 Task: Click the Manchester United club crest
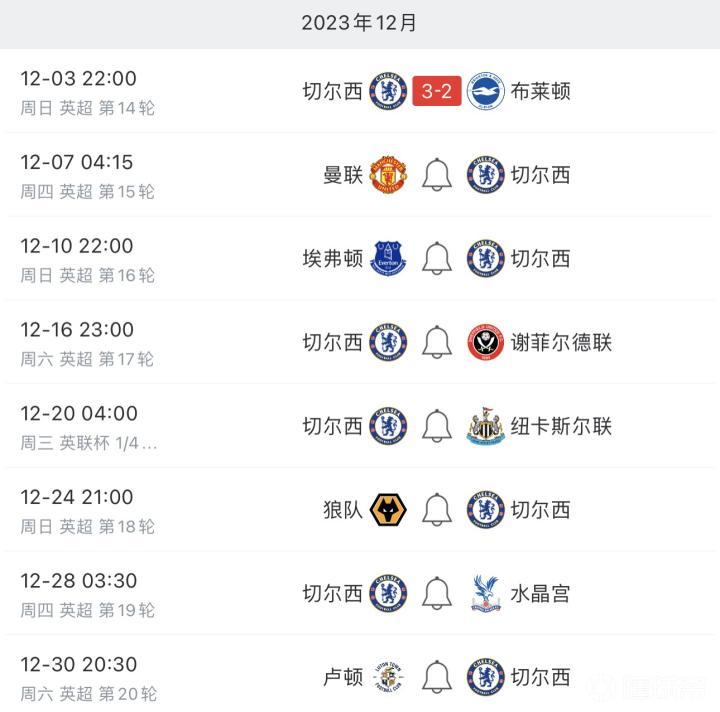[x=388, y=175]
